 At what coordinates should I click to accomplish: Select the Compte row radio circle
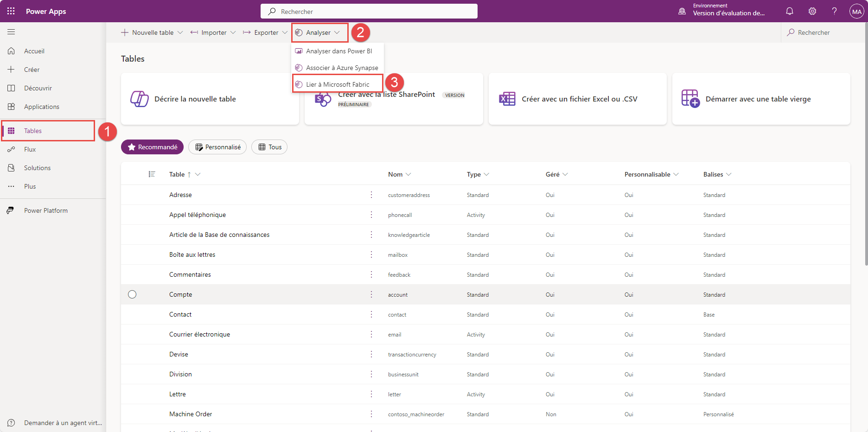[x=132, y=294]
